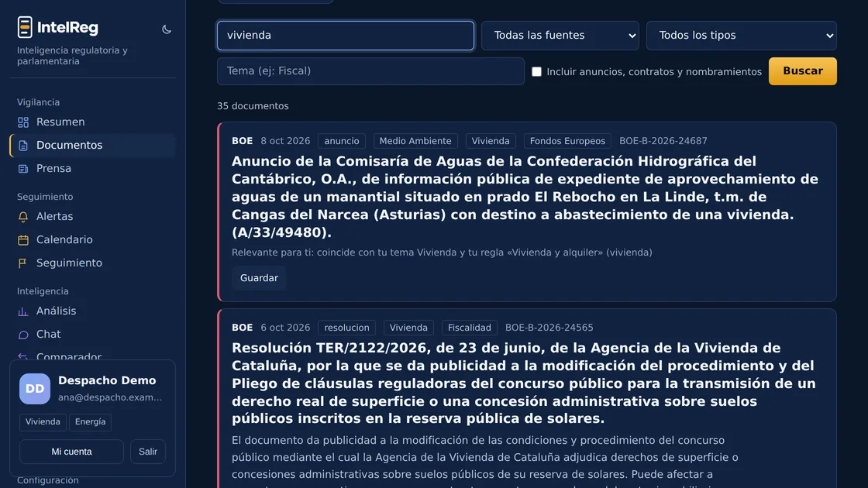
Task: Click the 35 documentos count
Action: point(253,105)
